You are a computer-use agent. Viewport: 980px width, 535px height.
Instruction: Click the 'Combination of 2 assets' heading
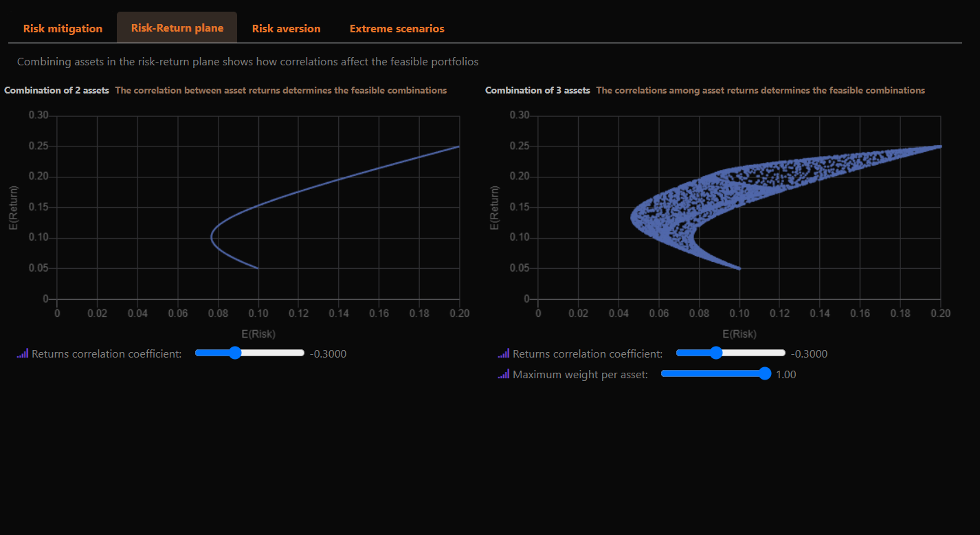tap(56, 90)
